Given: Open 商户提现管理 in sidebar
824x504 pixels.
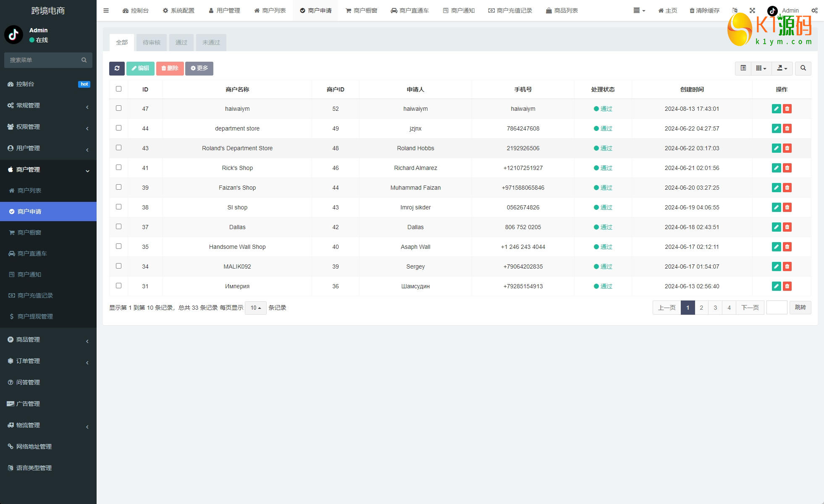Looking at the screenshot, I should click(35, 316).
